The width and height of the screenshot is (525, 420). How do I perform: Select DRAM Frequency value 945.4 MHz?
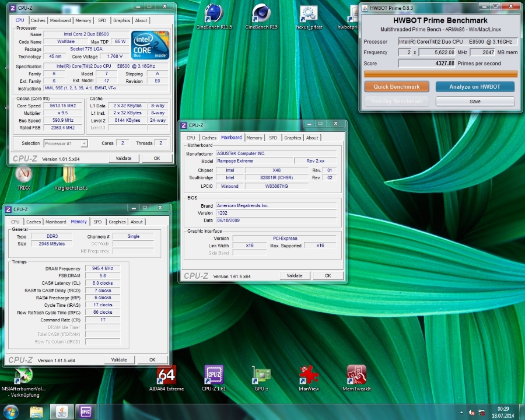point(103,268)
